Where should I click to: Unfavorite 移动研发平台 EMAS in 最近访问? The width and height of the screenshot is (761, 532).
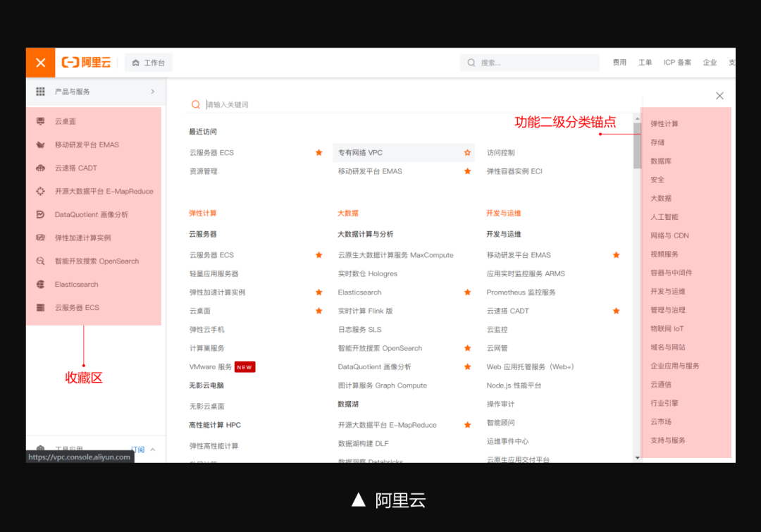(467, 171)
